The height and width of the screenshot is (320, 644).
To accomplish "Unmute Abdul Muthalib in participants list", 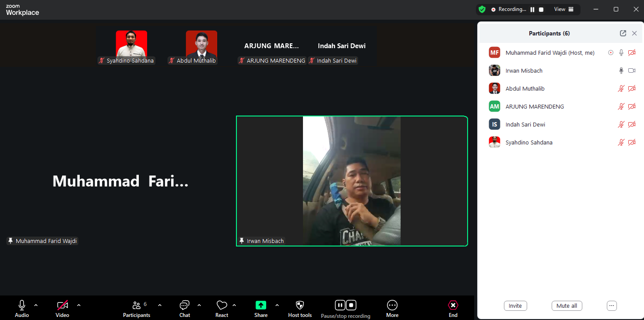I will pyautogui.click(x=621, y=88).
